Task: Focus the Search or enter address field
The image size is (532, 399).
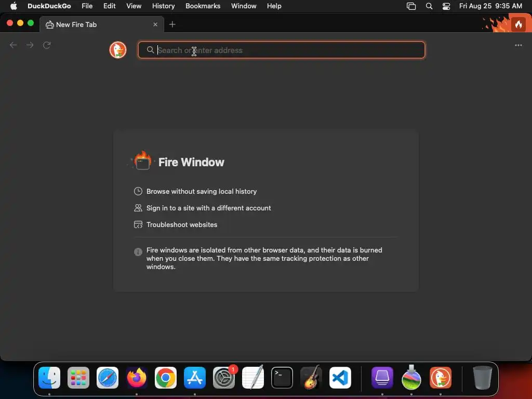Action: (281, 50)
